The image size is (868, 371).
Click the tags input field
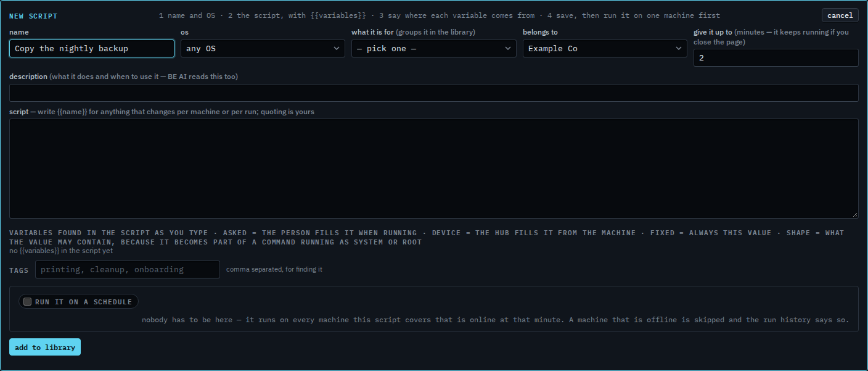128,270
